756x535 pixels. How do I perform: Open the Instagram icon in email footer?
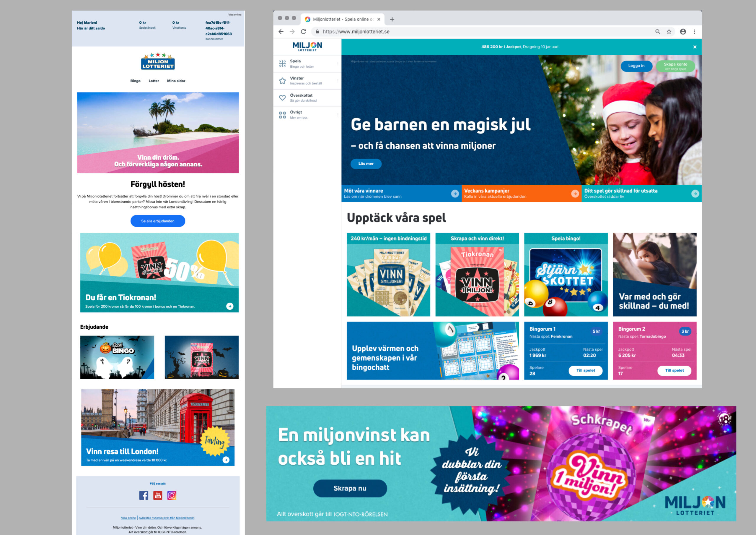pos(172,495)
